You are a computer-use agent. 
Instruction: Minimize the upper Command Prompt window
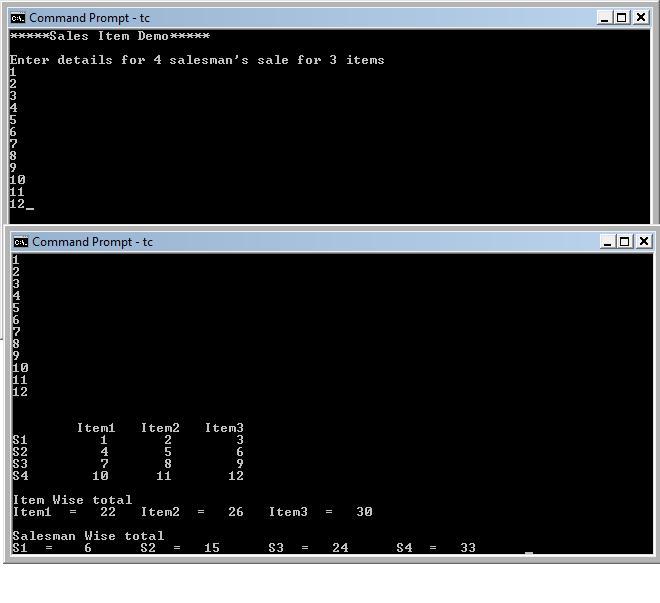point(604,18)
